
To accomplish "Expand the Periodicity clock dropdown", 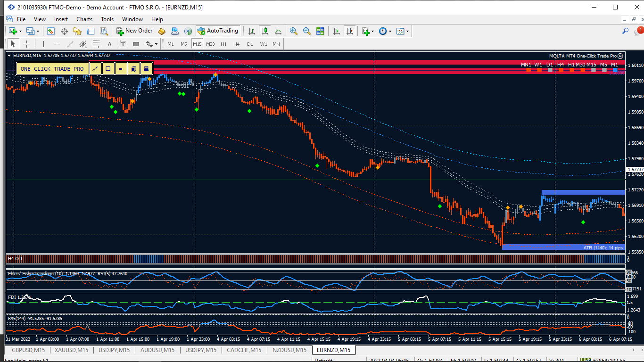I will 389,31.
